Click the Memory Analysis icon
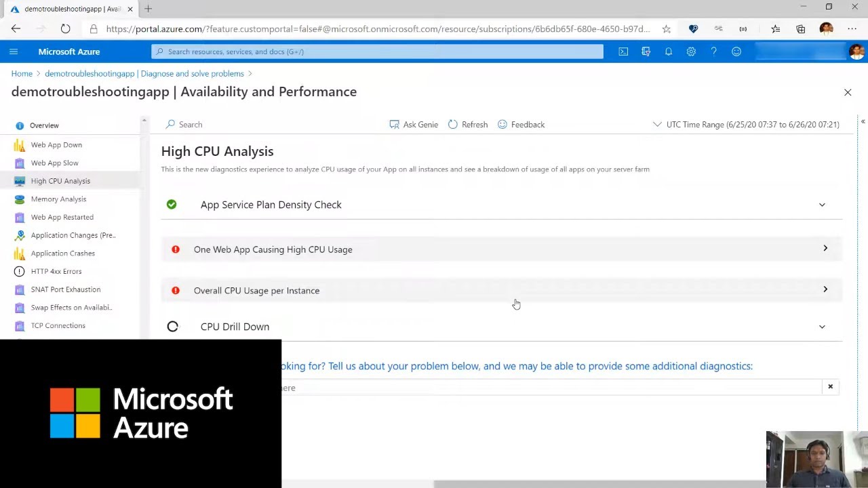868x488 pixels. point(20,199)
